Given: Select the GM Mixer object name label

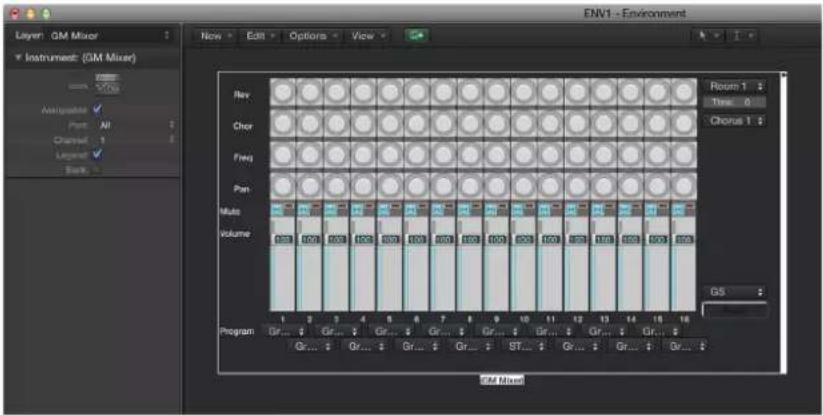Looking at the screenshot, I should tap(502, 380).
